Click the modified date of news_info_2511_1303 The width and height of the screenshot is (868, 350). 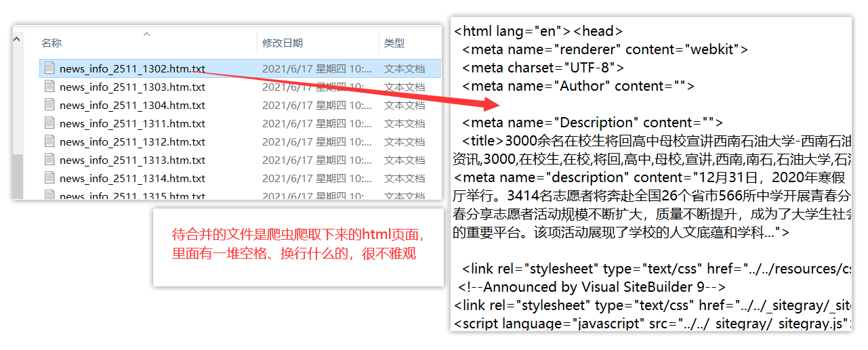click(x=317, y=87)
